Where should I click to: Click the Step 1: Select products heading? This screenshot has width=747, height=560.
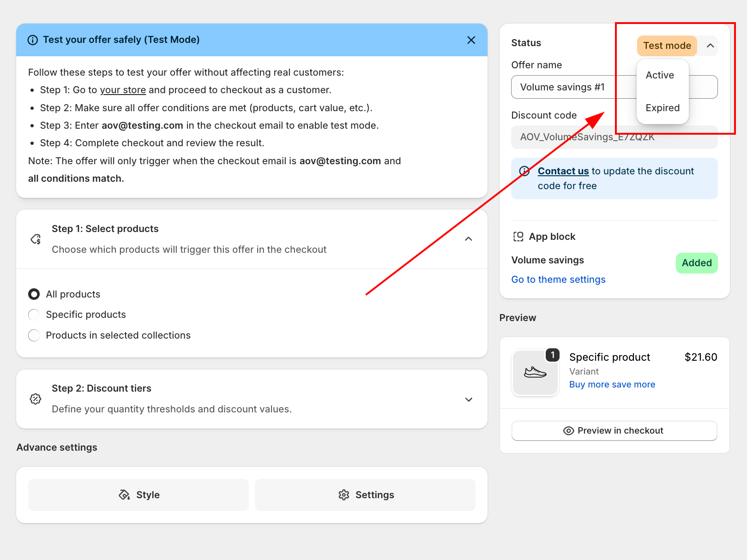pos(105,229)
